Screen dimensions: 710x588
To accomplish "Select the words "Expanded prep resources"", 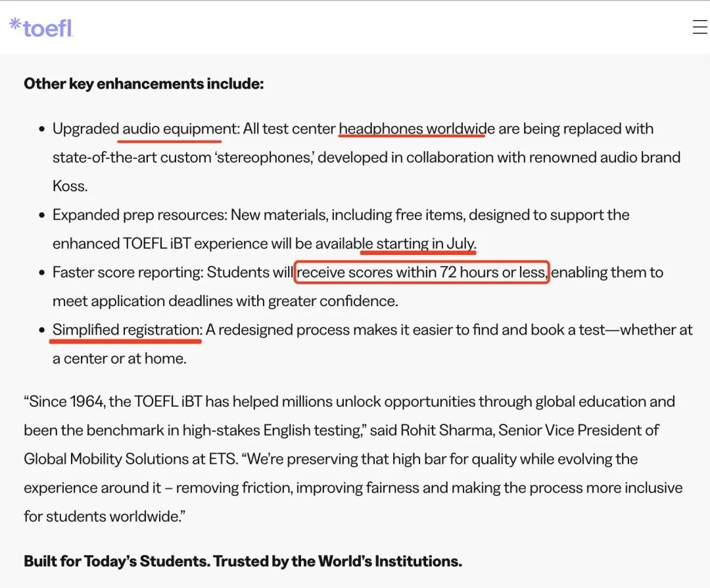I will [138, 215].
